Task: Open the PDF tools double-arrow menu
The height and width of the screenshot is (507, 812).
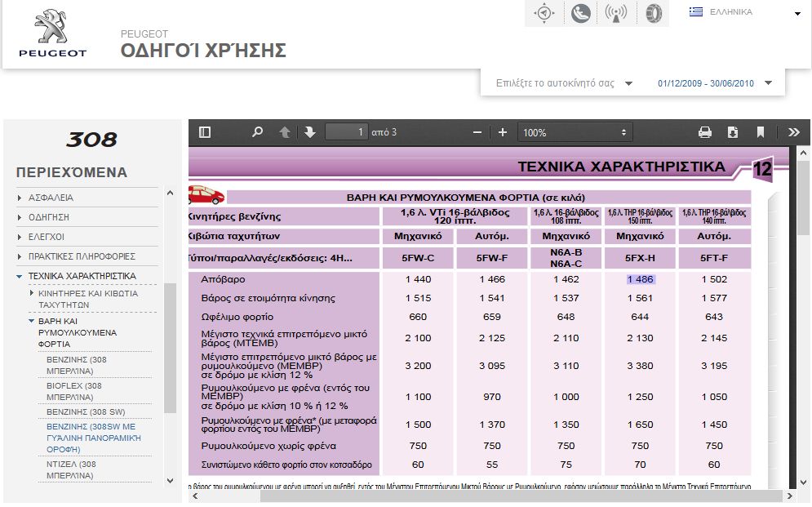Action: pyautogui.click(x=793, y=132)
